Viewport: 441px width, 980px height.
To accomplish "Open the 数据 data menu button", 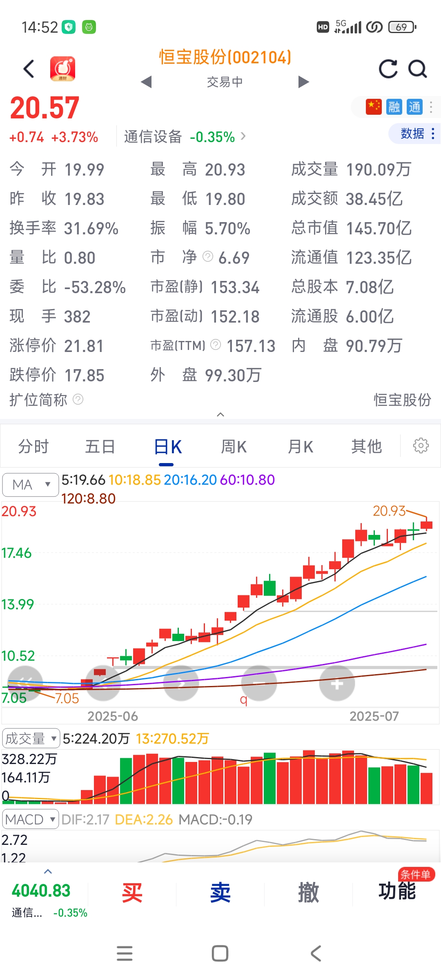I will coord(415,134).
